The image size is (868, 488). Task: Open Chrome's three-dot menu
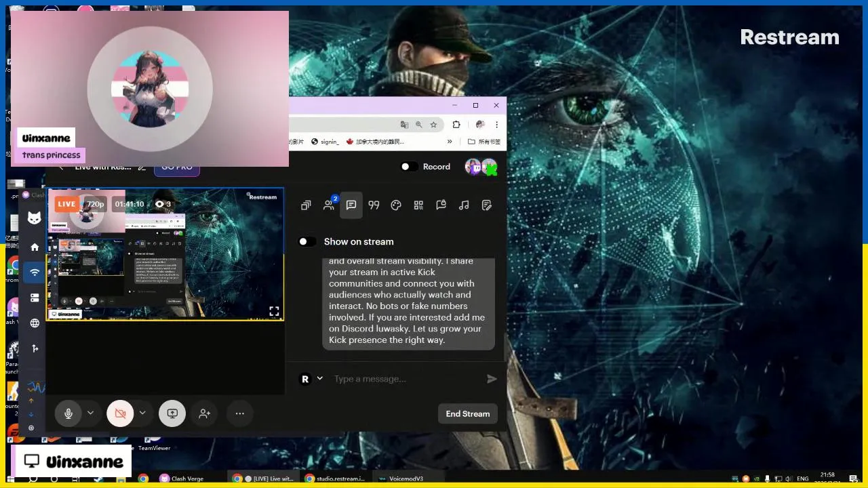(x=497, y=125)
